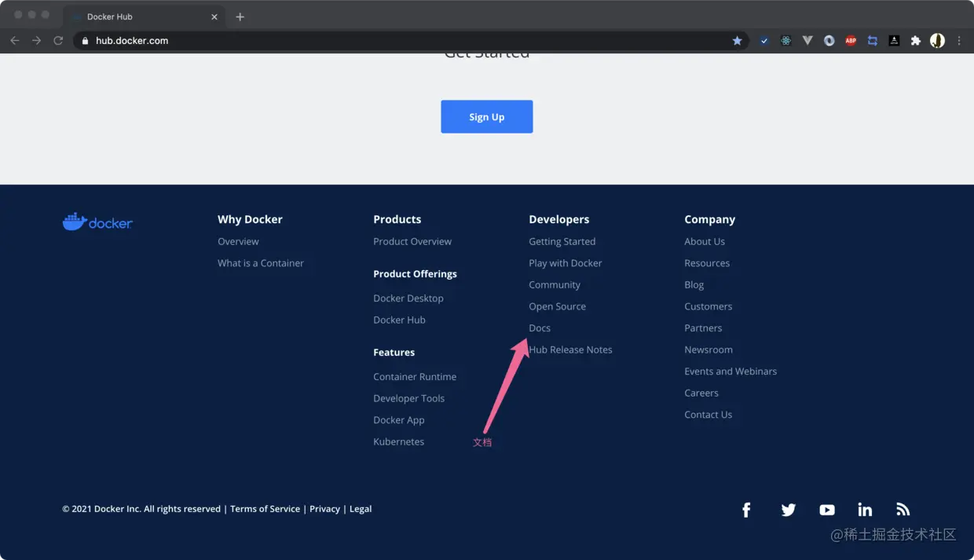Open the Hub Release Notes link
The image size is (974, 560).
pos(570,350)
